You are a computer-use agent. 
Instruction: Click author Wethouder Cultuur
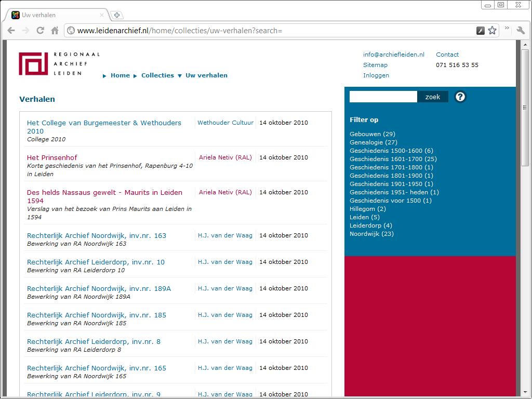click(x=225, y=123)
